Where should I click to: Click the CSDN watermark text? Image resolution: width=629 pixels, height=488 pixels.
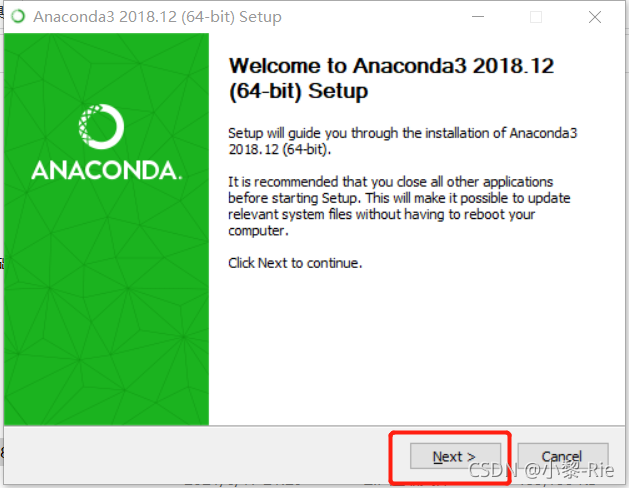click(x=541, y=470)
